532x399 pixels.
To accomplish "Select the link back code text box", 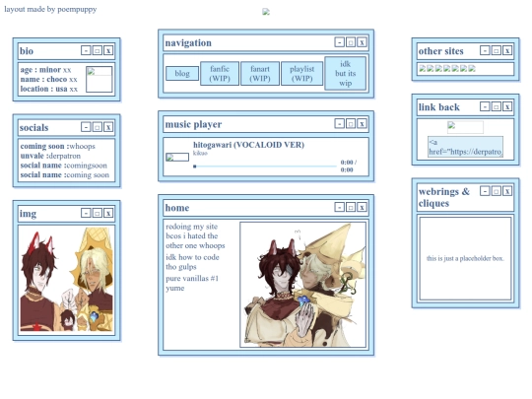I will (465, 147).
